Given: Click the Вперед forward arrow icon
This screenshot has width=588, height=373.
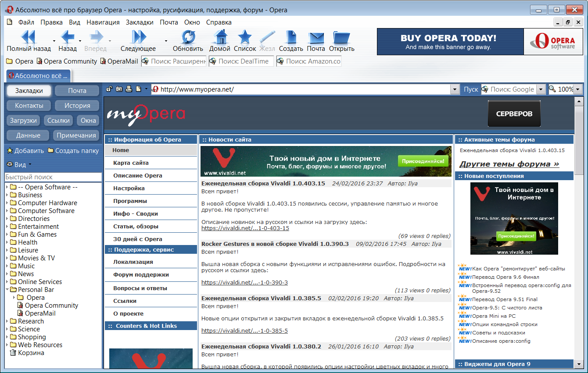Looking at the screenshot, I should pyautogui.click(x=96, y=37).
